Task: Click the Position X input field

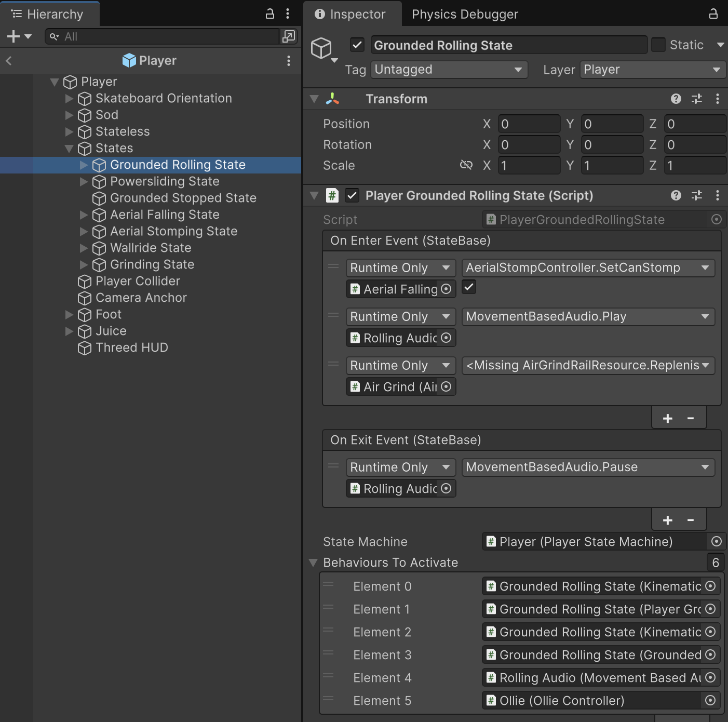Action: [529, 124]
